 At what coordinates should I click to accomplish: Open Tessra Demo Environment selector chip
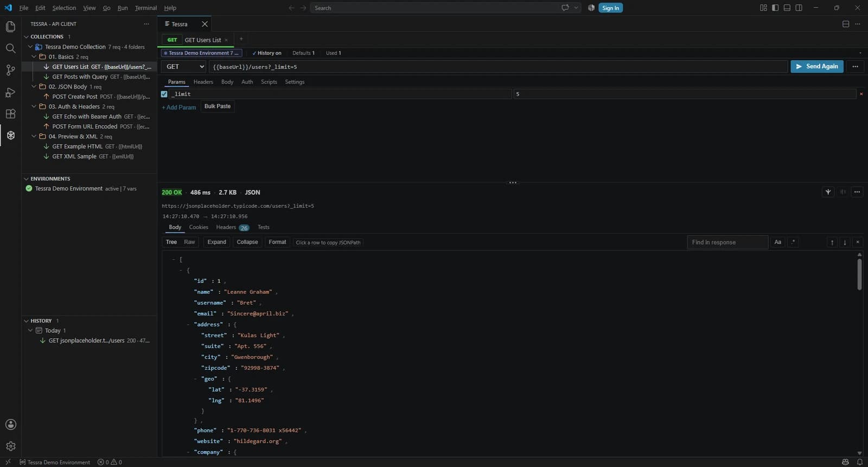click(x=201, y=53)
